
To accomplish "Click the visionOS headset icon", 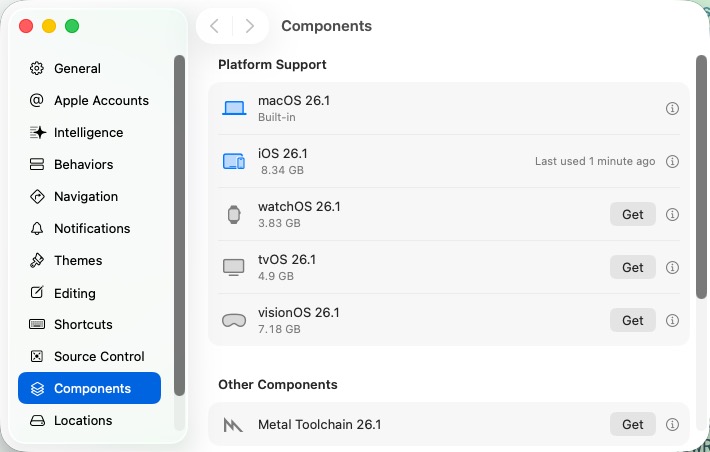I will [x=234, y=321].
